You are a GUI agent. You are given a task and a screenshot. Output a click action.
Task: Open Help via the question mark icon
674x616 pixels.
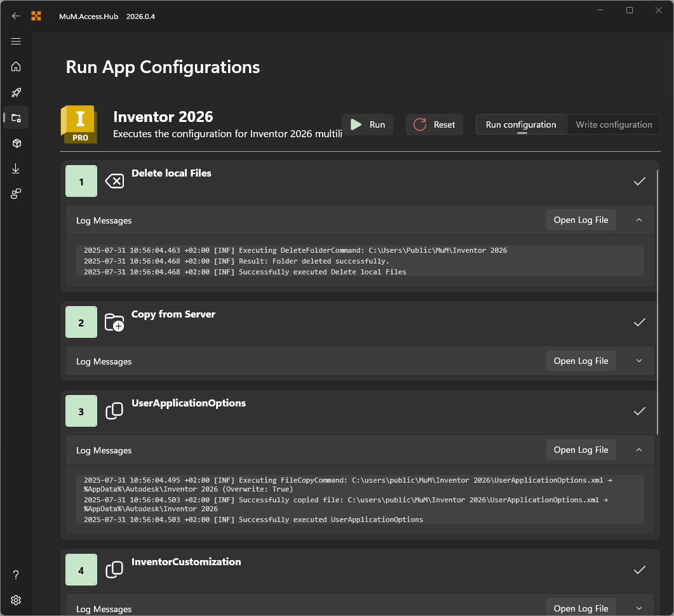pos(16,574)
